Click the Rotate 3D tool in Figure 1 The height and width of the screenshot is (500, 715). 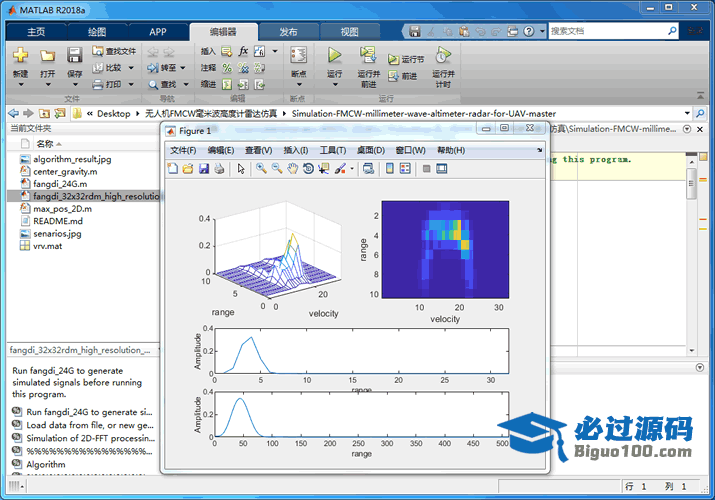pos(308,169)
